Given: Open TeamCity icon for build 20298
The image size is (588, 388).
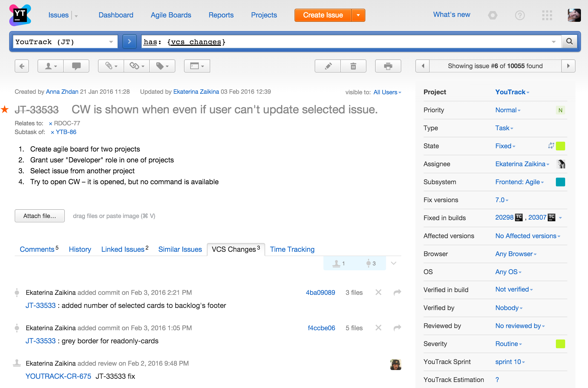Looking at the screenshot, I should 519,217.
